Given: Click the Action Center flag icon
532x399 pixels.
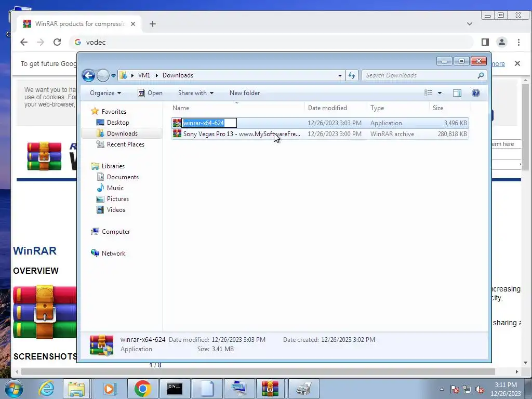Looking at the screenshot, I should (x=455, y=390).
